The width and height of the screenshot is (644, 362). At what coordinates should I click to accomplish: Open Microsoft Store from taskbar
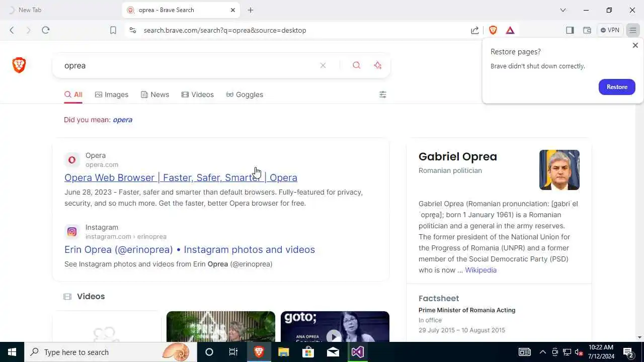(308, 352)
